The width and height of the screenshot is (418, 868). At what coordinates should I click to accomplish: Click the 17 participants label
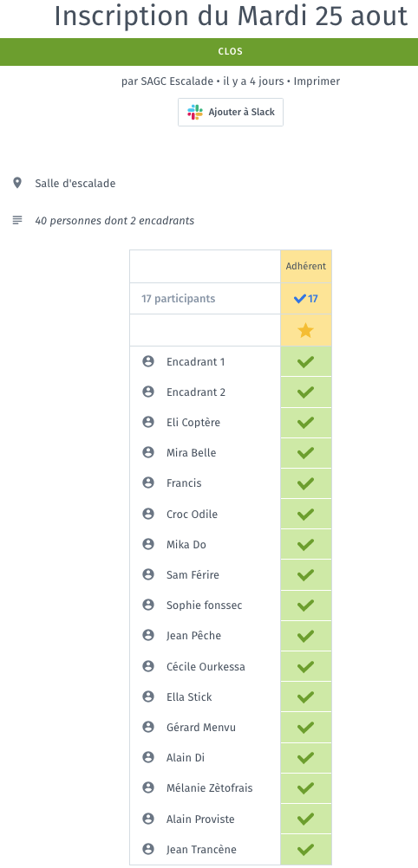179,299
